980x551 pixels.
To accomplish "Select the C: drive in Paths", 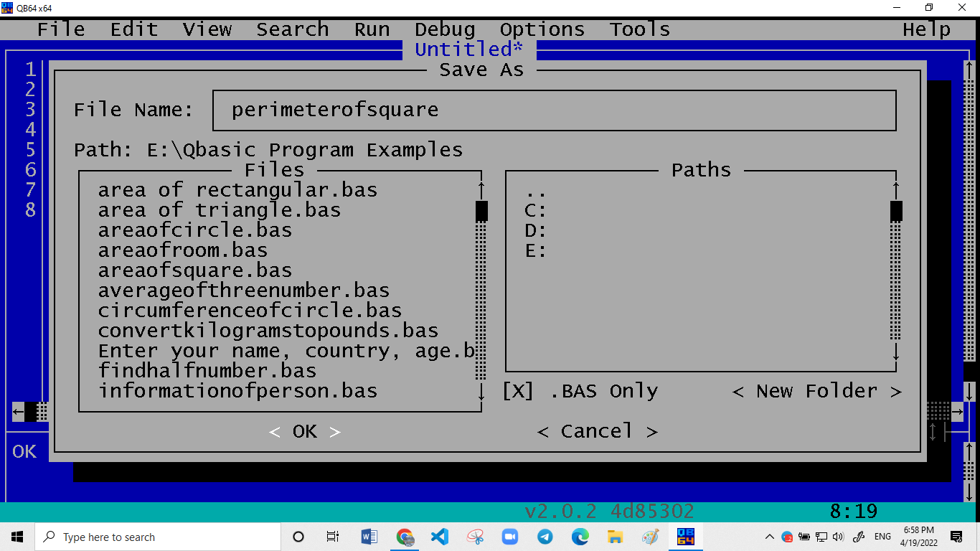I will (536, 210).
